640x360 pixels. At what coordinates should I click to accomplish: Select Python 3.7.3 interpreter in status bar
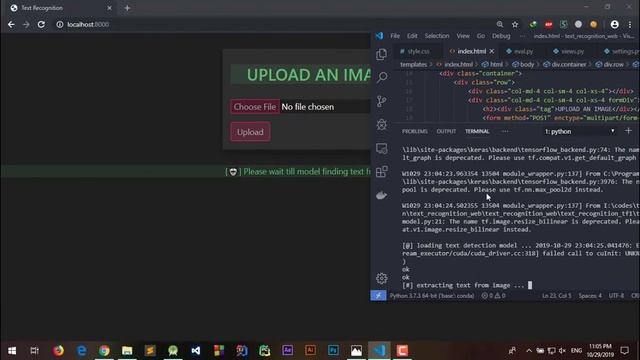(432, 296)
